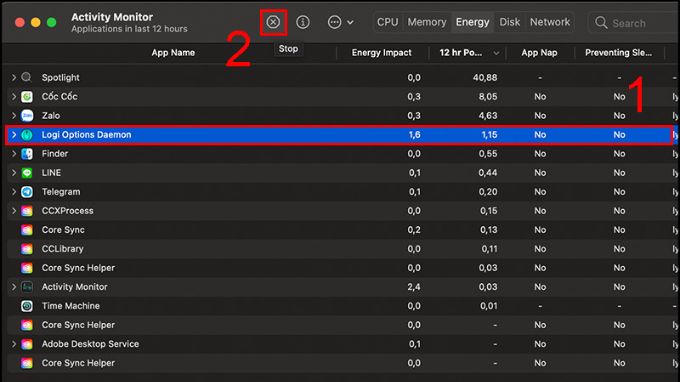Click the Spotlight magnifier icon
Viewport: 680px width, 382px height.
[x=26, y=78]
